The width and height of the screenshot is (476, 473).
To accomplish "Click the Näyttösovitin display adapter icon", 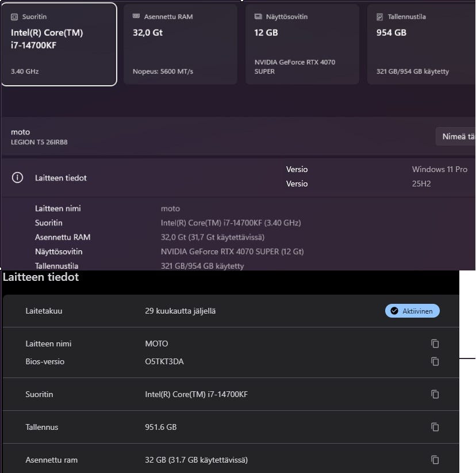I will point(258,17).
